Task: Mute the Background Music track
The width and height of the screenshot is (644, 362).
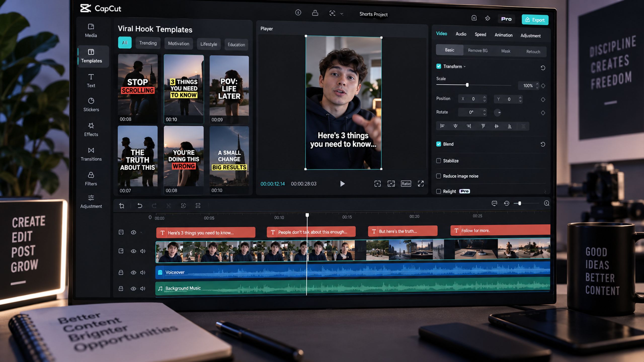Action: point(143,288)
